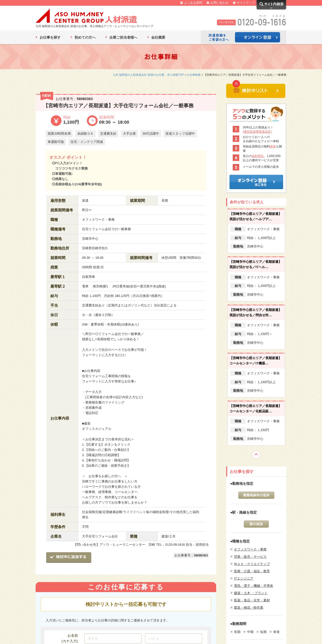
Task: Click sidebar オンライン登録はこちら button
Action: click(256, 182)
